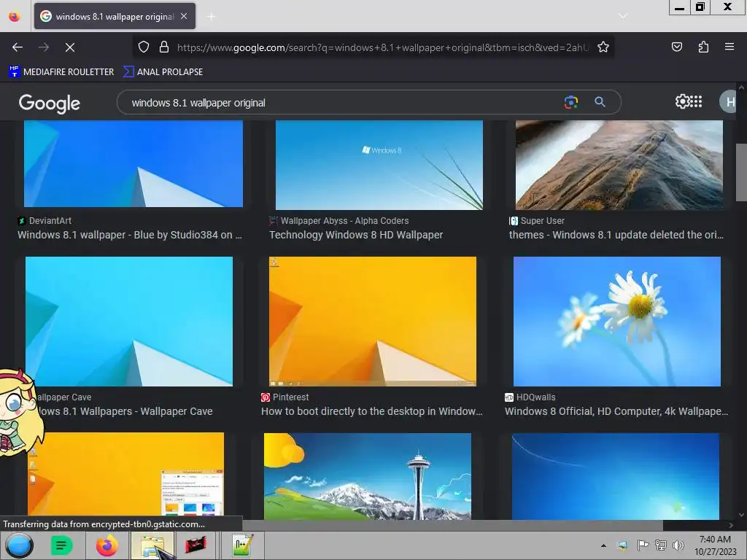This screenshot has width=747, height=560.
Task: Open the green chat app on taskbar
Action: (x=61, y=545)
